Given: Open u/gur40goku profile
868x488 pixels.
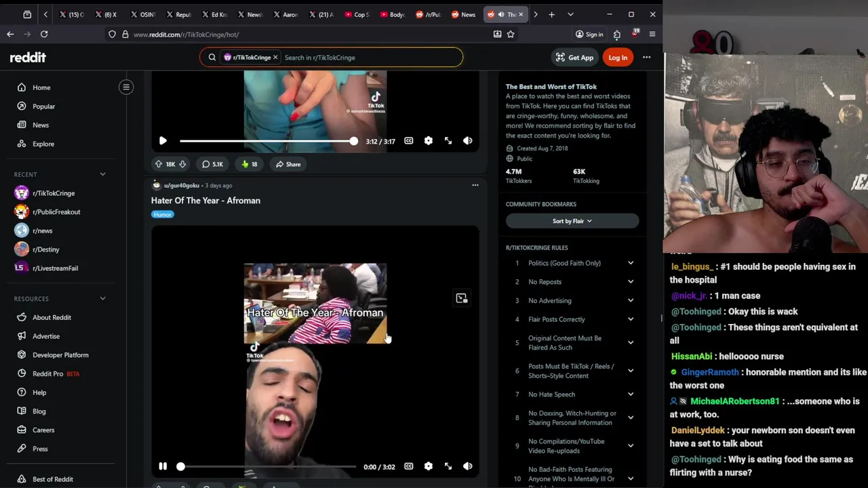Looking at the screenshot, I should click(181, 186).
